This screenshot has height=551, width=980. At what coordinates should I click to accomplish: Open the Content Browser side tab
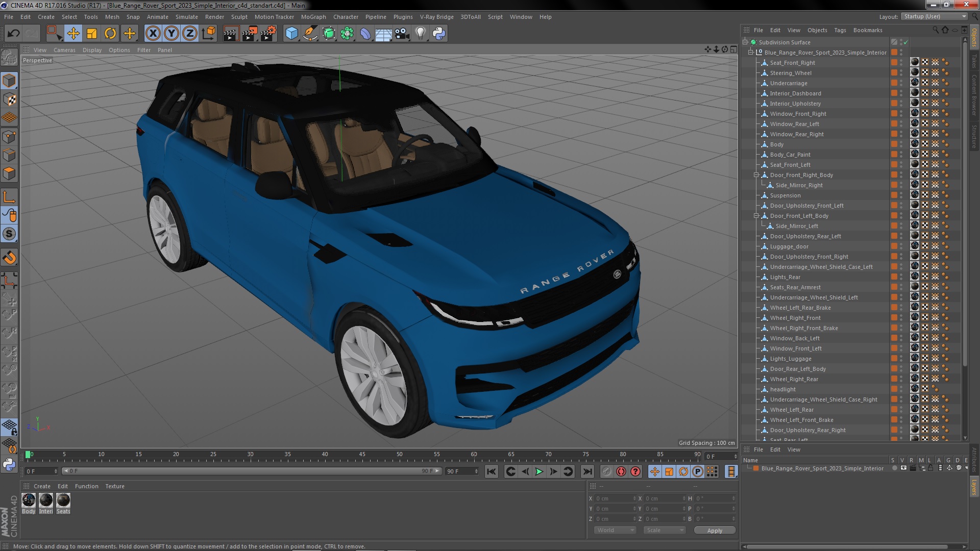coord(974,95)
